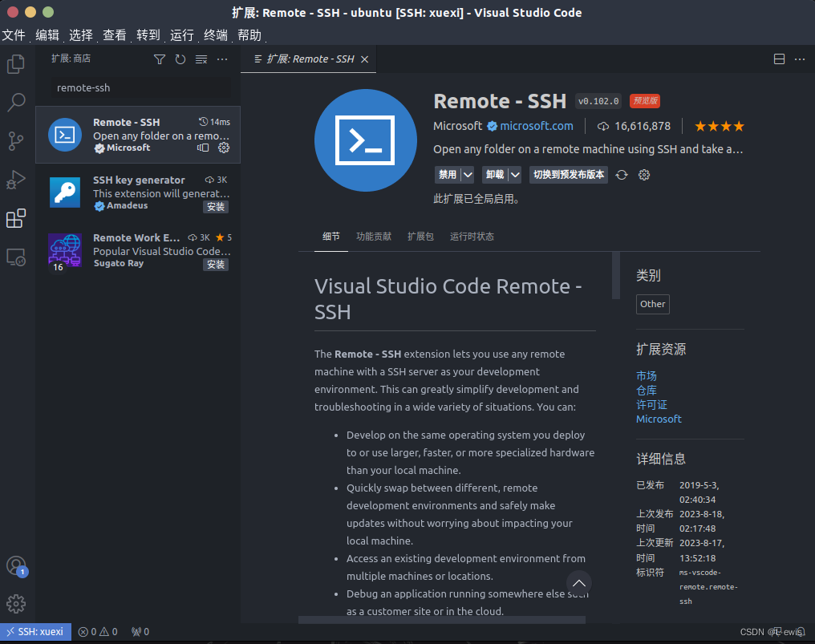This screenshot has height=644, width=815.
Task: Refresh the extensions list
Action: point(180,59)
